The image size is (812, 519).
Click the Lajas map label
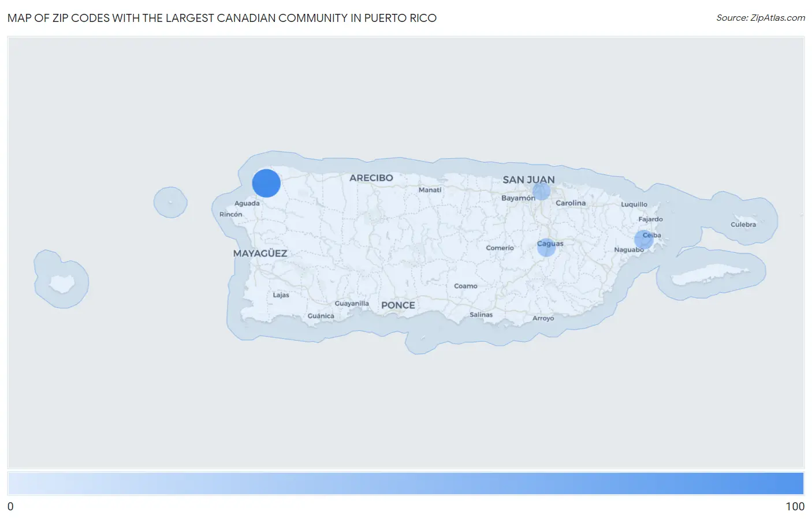[281, 295]
